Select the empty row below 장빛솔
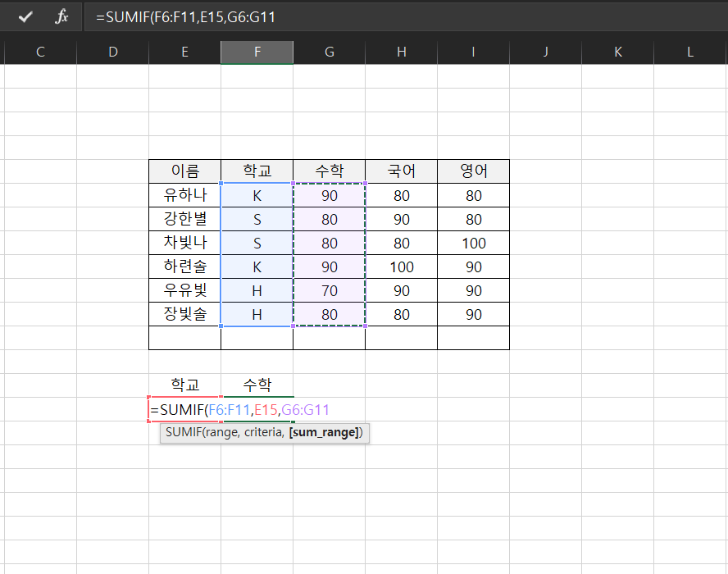Viewport: 728px width, 574px height. coord(184,337)
